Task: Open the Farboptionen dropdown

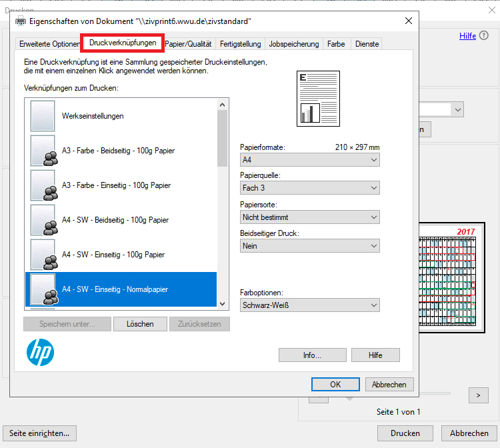Action: [309, 305]
